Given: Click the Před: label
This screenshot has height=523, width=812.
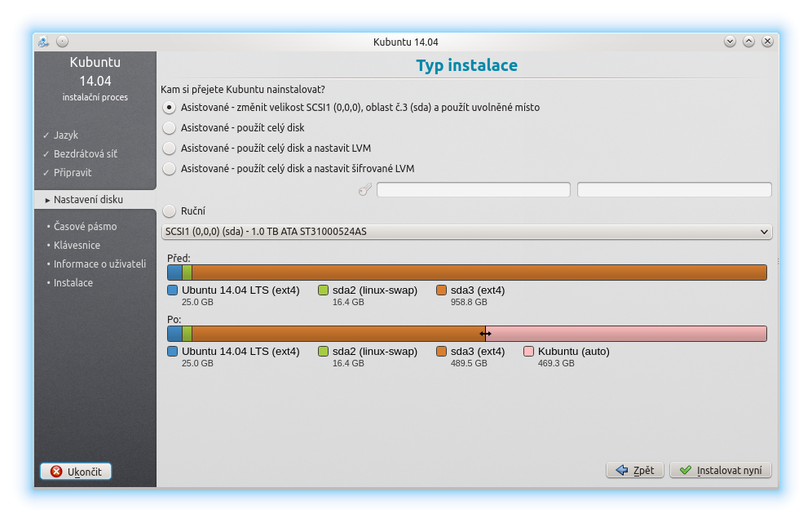Looking at the screenshot, I should coord(179,258).
